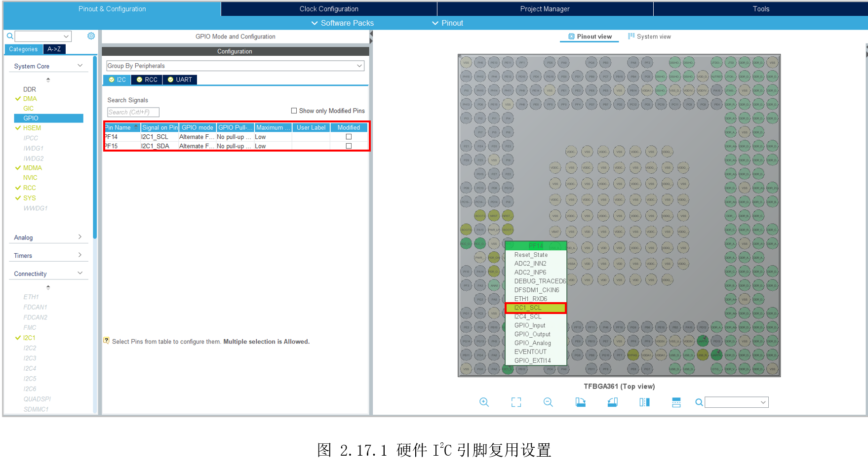Screen dimensions: 868x470
Task: Toggle the Modified checkbox for PF14
Action: tap(349, 137)
